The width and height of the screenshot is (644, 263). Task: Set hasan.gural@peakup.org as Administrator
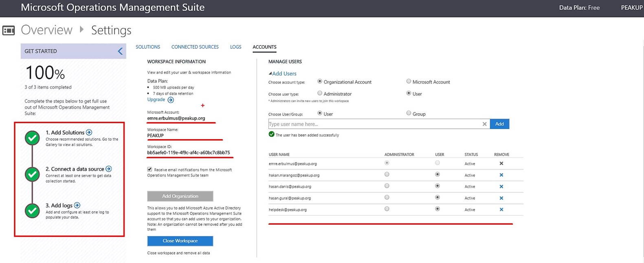[387, 197]
